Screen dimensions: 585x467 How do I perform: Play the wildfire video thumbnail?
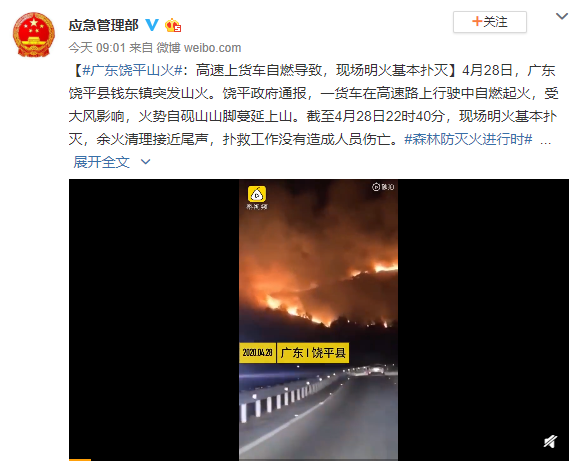(318, 320)
